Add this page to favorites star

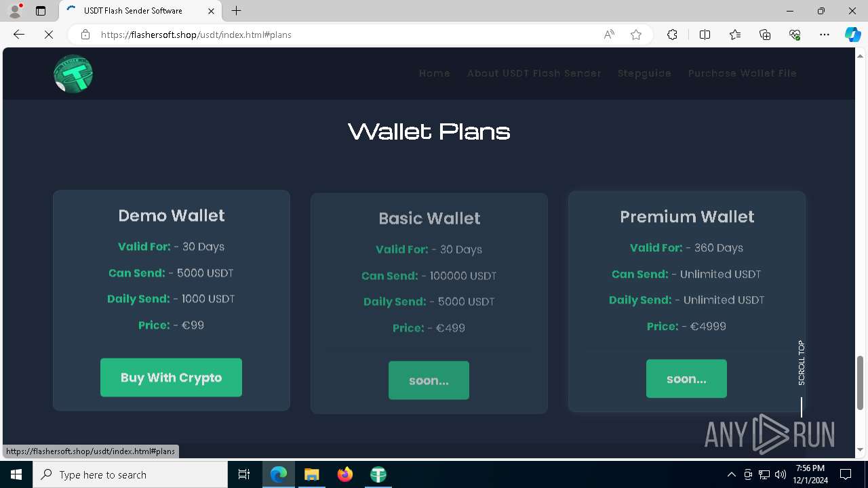(636, 35)
